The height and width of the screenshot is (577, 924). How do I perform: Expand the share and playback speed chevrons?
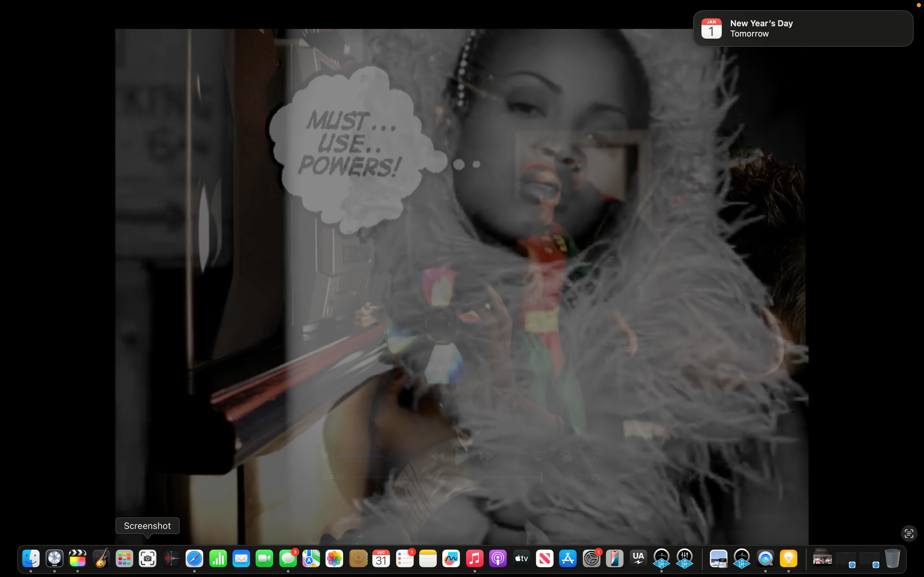[x=596, y=456]
